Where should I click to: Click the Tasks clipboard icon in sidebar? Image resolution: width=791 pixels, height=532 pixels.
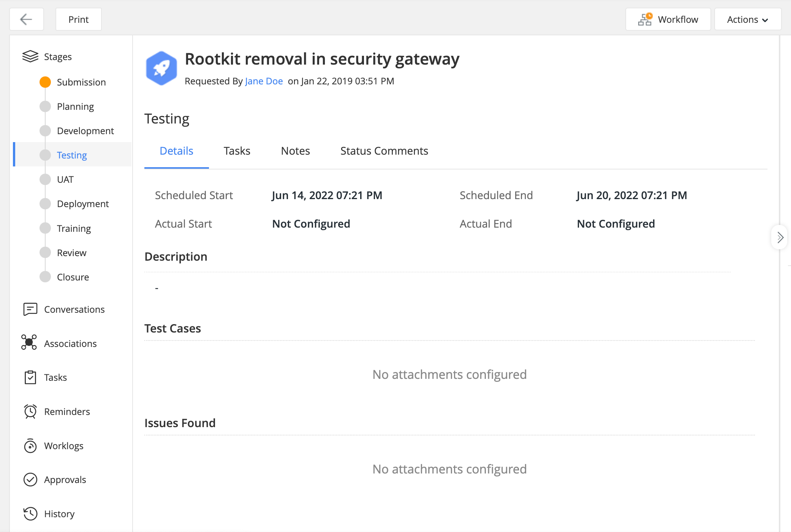click(x=30, y=377)
